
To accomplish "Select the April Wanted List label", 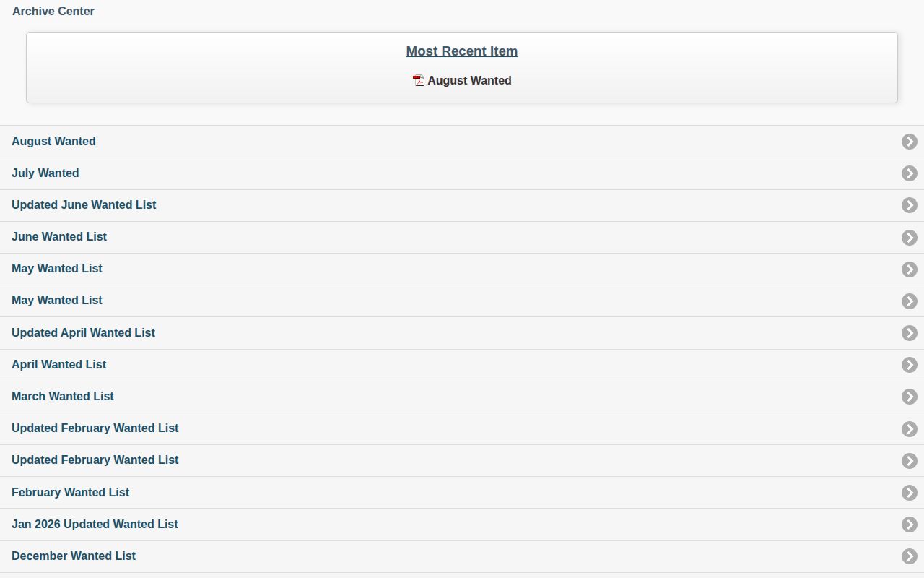I will (x=59, y=364).
